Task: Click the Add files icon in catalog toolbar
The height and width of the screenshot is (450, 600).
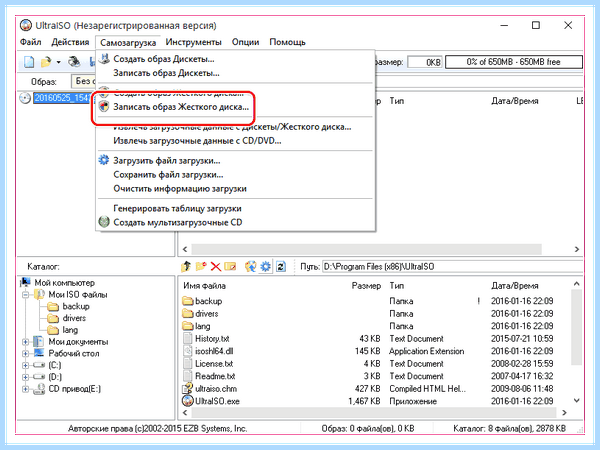Action: (x=251, y=266)
